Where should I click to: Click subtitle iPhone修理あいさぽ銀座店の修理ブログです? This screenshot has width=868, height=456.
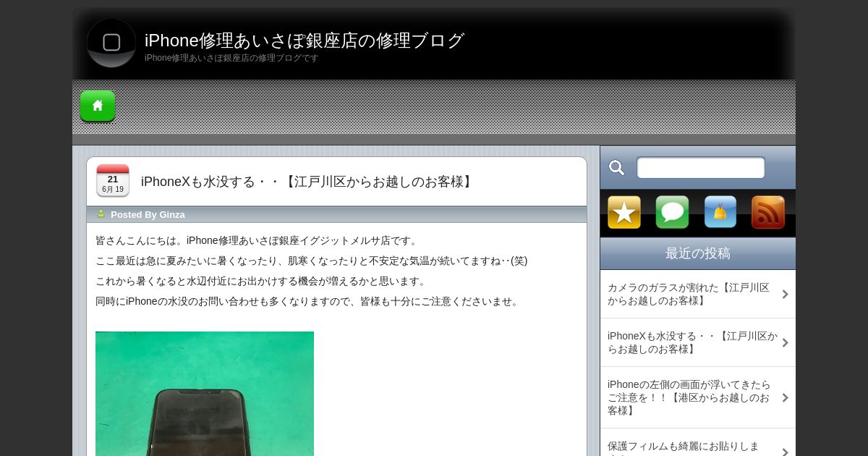[x=231, y=58]
